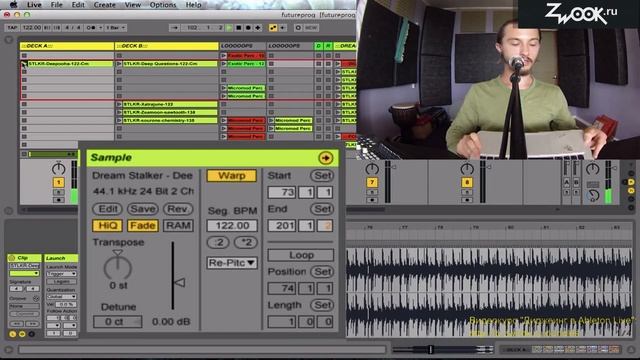Image resolution: width=640 pixels, height=360 pixels.
Task: Toggle the Fade button
Action: pyautogui.click(x=143, y=226)
